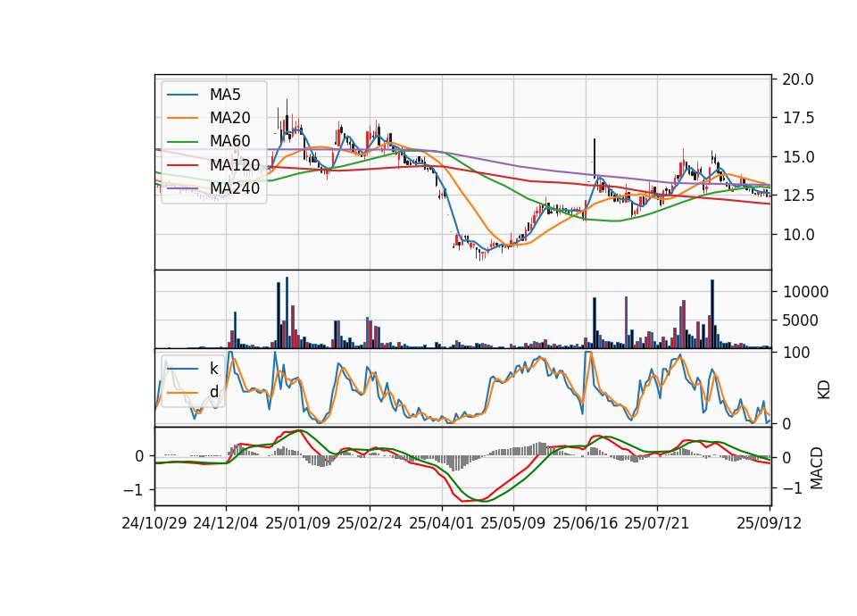
Task: Click the 20.0 price axis label
Action: (x=798, y=79)
